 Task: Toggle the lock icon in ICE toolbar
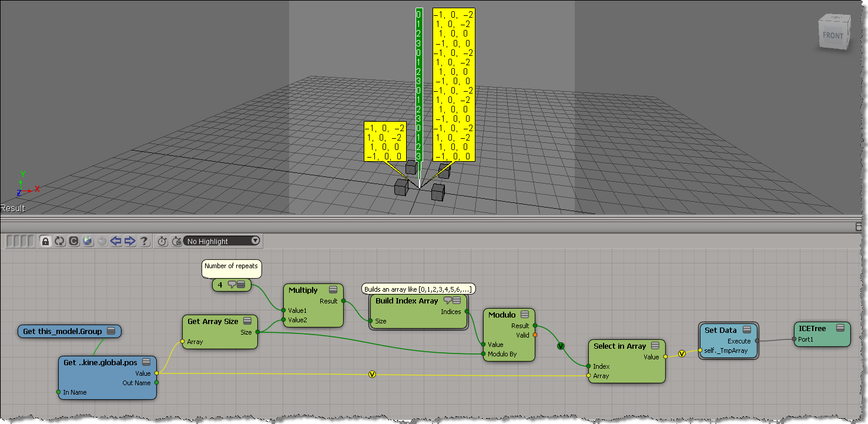[x=45, y=241]
